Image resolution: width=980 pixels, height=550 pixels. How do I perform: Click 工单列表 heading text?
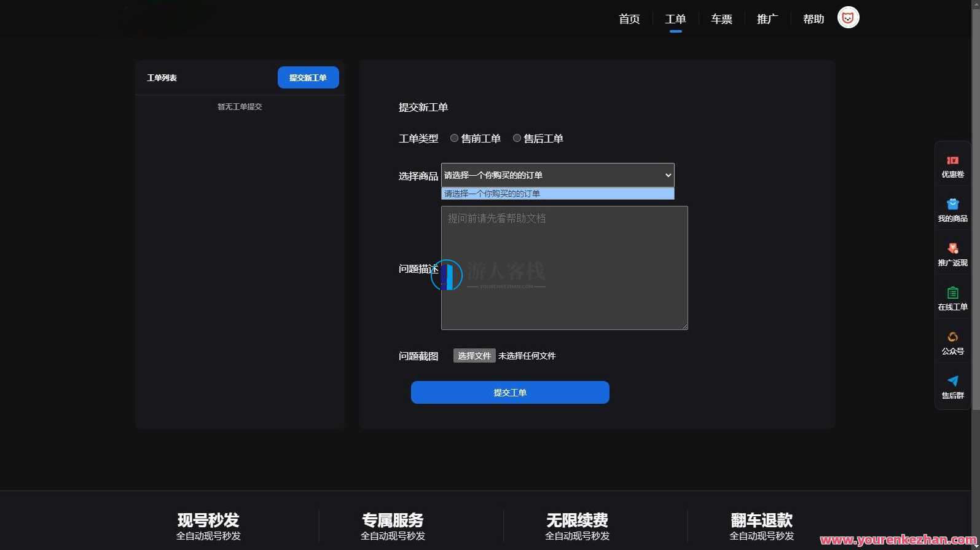click(162, 77)
